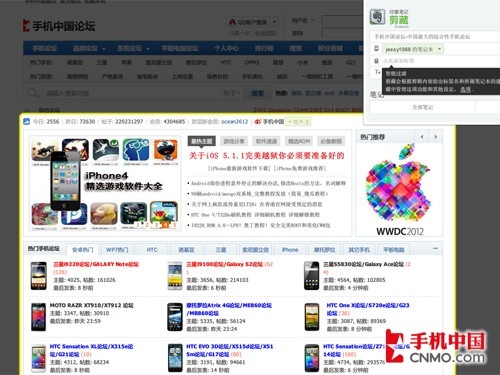The width and height of the screenshot is (500, 375).
Task: Open the HTC One X phone thumbnail
Action: (311, 317)
